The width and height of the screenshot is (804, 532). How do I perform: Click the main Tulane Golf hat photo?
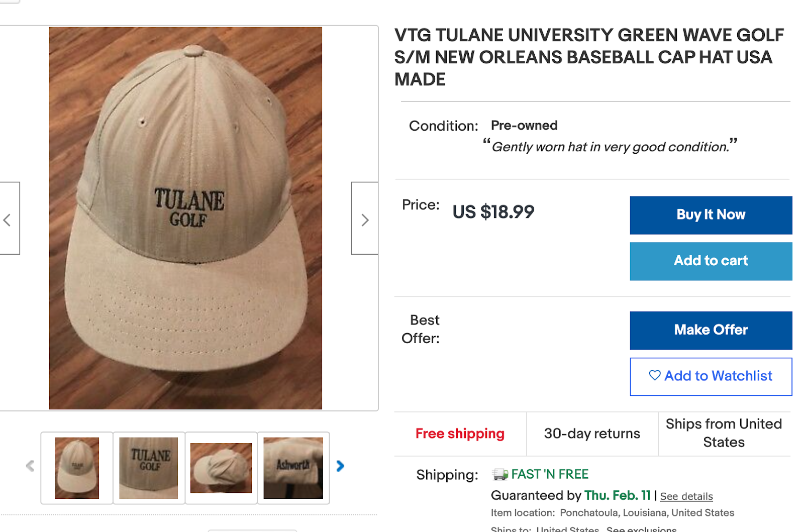coord(185,218)
